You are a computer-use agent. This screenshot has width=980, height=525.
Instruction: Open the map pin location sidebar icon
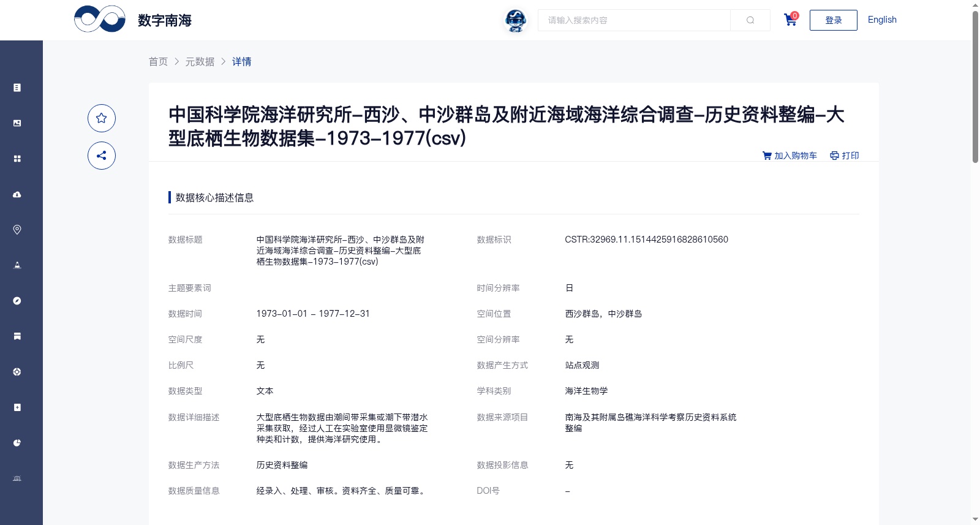[17, 230]
